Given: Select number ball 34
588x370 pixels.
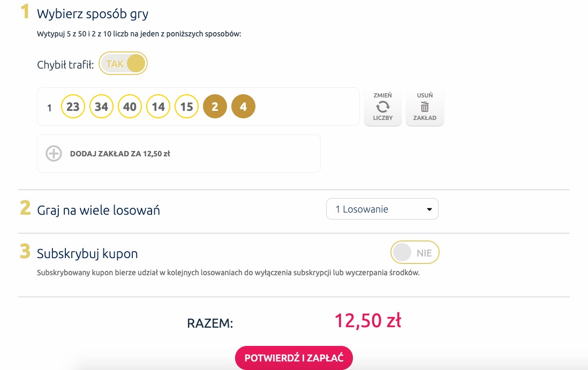Looking at the screenshot, I should 101,107.
